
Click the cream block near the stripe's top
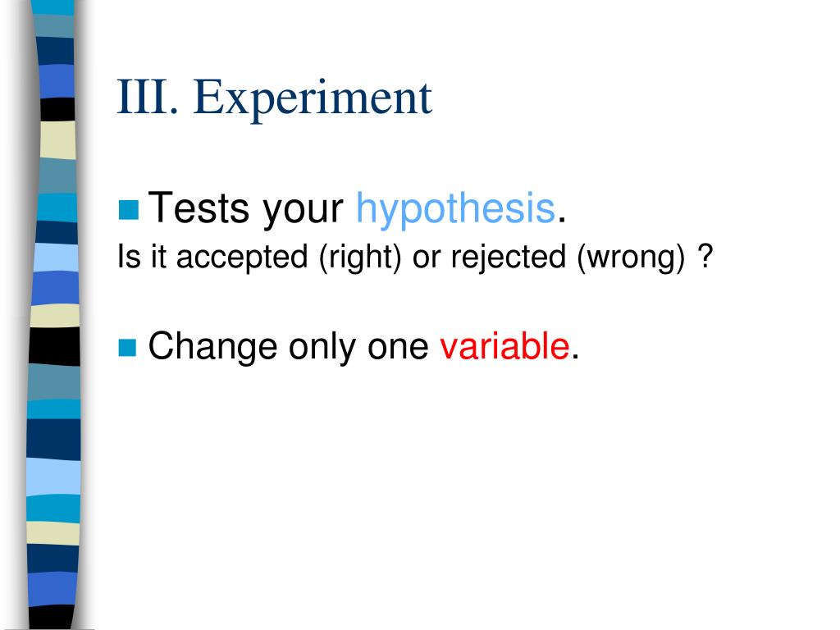point(57,139)
